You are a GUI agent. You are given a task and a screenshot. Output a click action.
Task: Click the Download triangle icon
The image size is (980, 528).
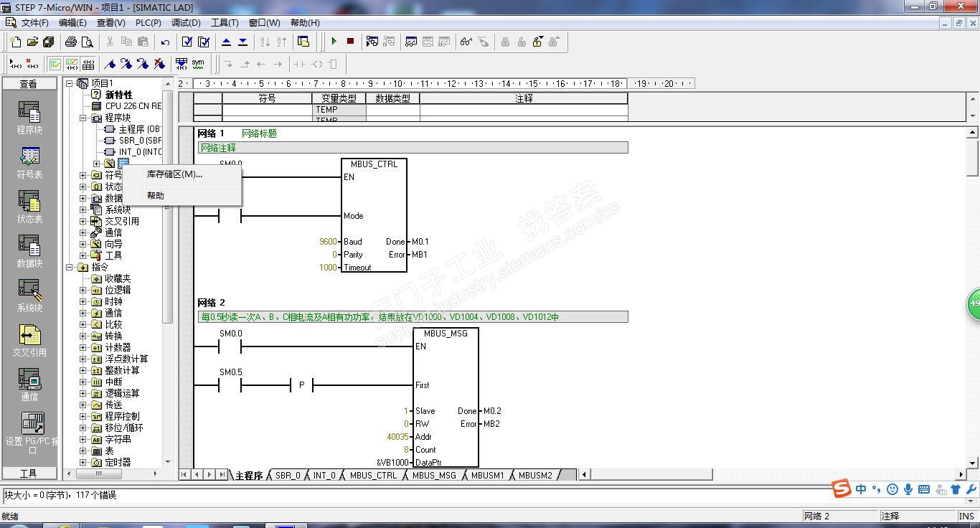(243, 42)
